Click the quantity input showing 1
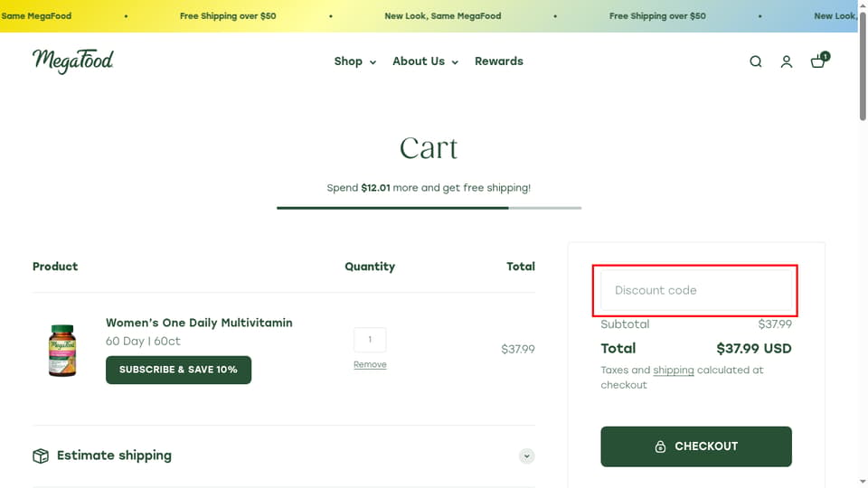868x488 pixels. click(370, 340)
